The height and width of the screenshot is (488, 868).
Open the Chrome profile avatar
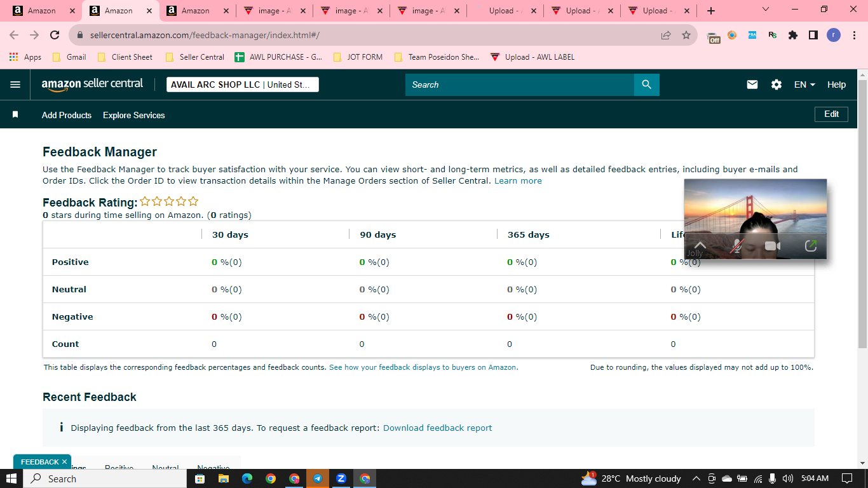834,36
